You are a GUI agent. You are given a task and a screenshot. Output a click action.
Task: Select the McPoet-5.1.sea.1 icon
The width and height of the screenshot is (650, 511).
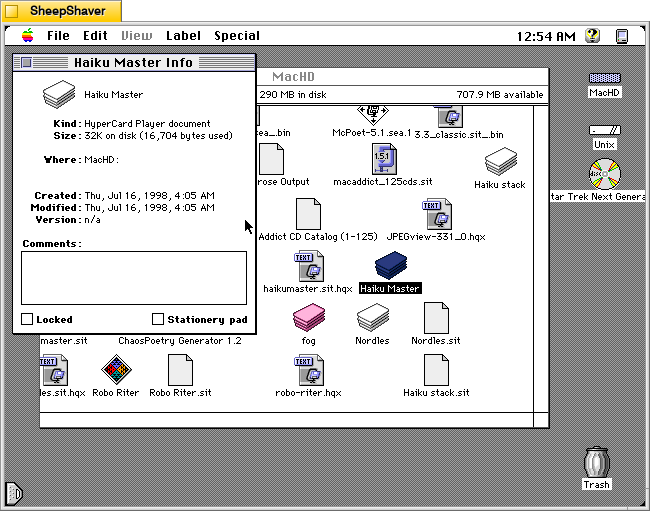click(x=373, y=115)
